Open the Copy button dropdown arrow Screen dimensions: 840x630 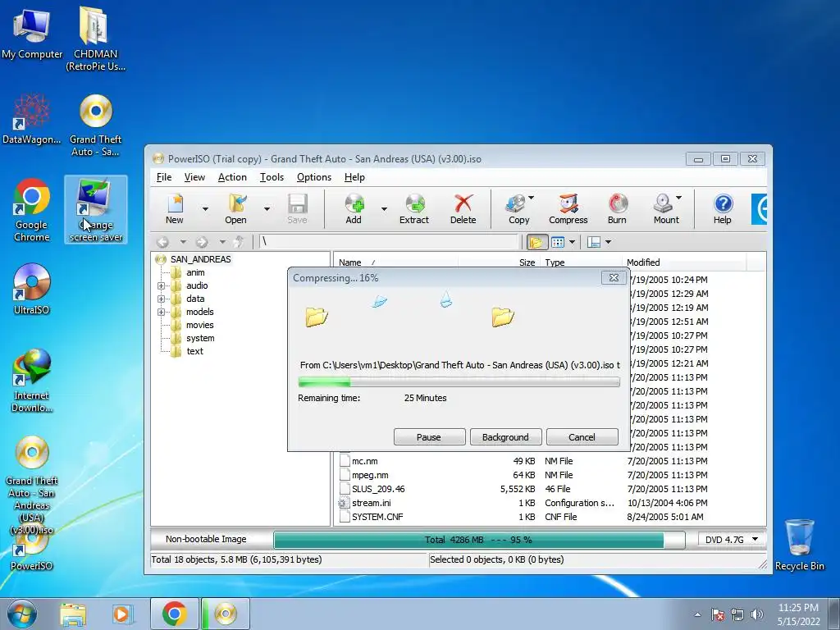click(531, 198)
